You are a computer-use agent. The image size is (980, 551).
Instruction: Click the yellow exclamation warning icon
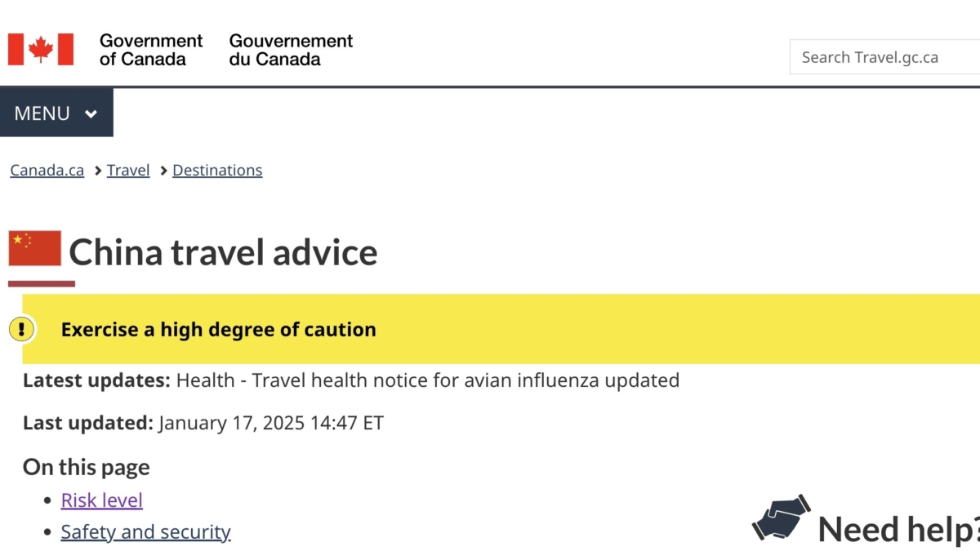coord(22,330)
